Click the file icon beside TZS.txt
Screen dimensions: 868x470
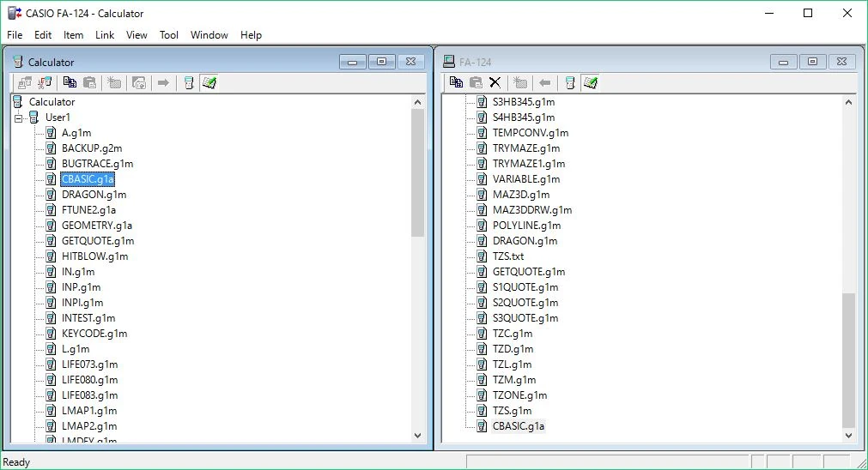[483, 256]
